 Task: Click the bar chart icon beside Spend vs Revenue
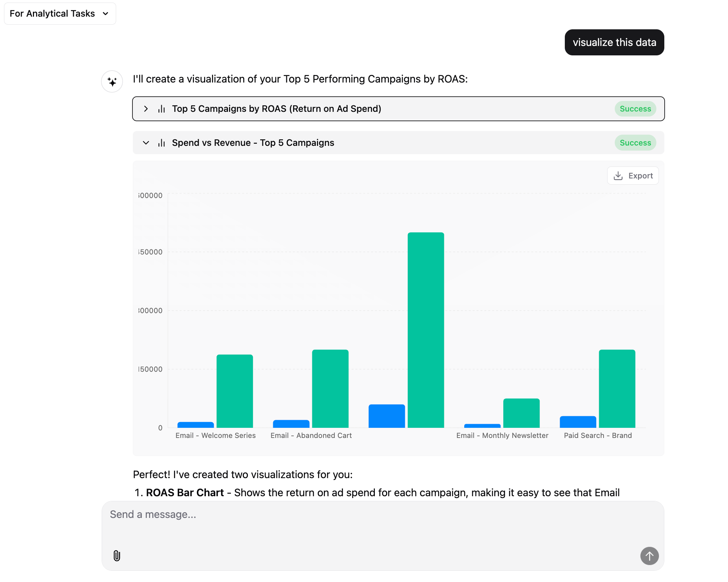click(x=161, y=143)
